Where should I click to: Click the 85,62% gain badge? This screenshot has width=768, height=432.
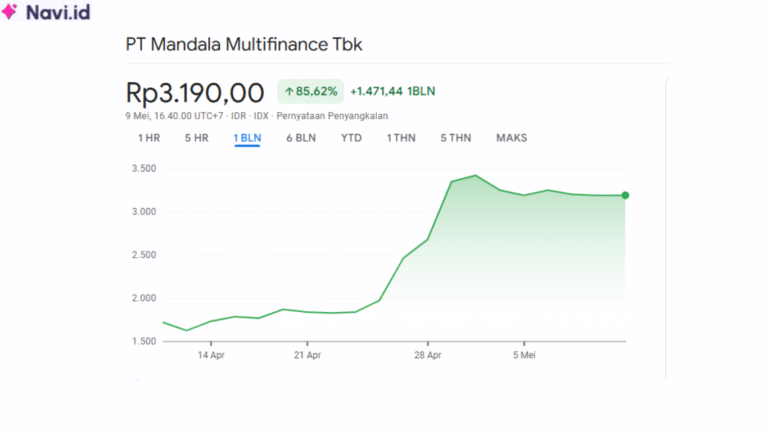tap(311, 92)
